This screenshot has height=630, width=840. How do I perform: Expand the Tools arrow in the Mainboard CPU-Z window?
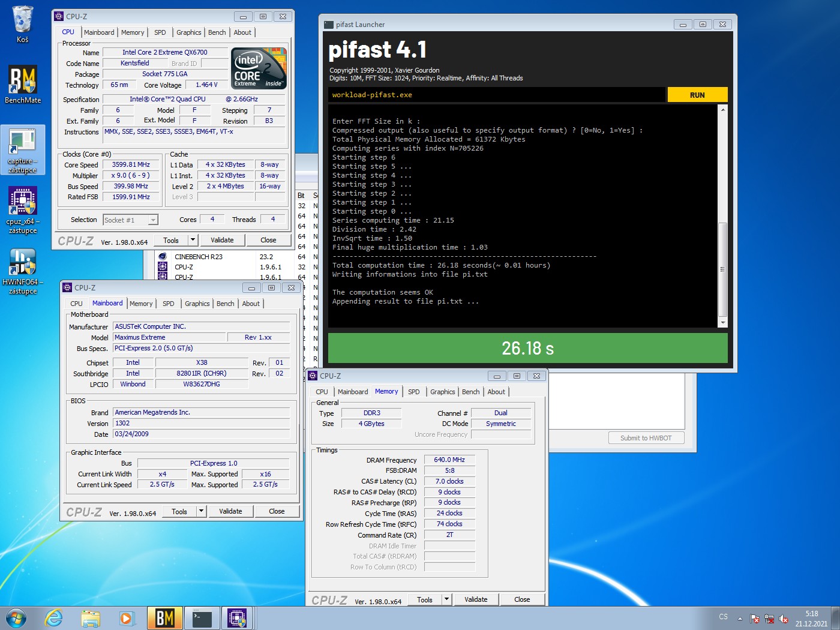[201, 511]
